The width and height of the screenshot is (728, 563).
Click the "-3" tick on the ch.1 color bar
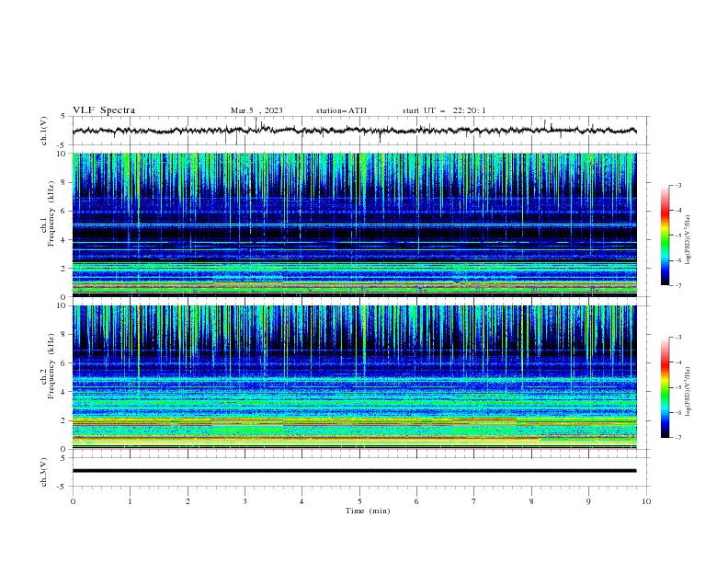pyautogui.click(x=677, y=185)
